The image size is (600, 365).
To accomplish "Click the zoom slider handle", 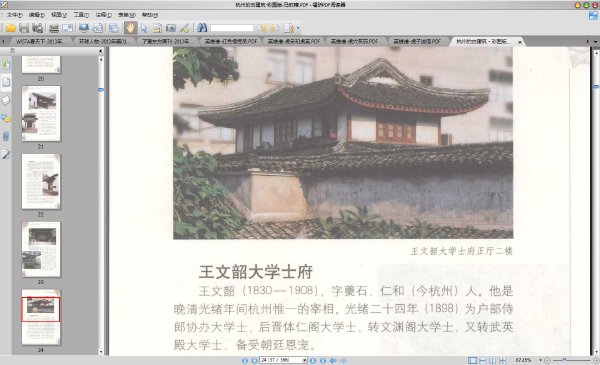I will coord(564,360).
